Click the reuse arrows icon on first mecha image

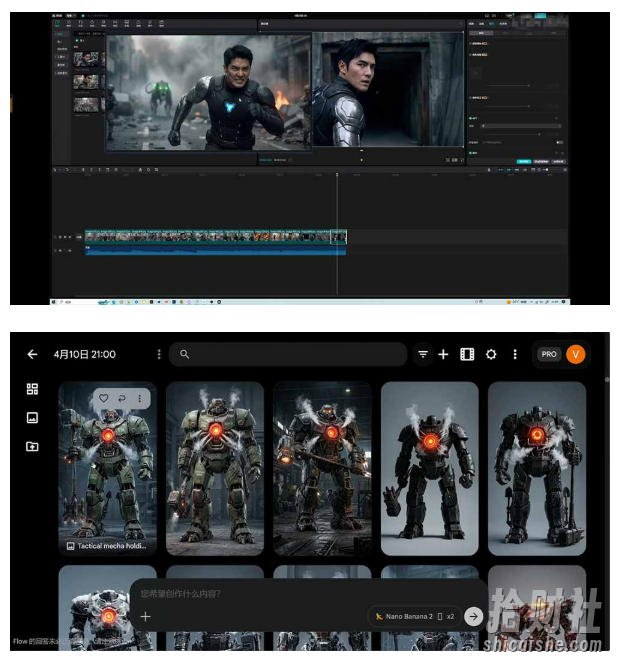point(122,398)
